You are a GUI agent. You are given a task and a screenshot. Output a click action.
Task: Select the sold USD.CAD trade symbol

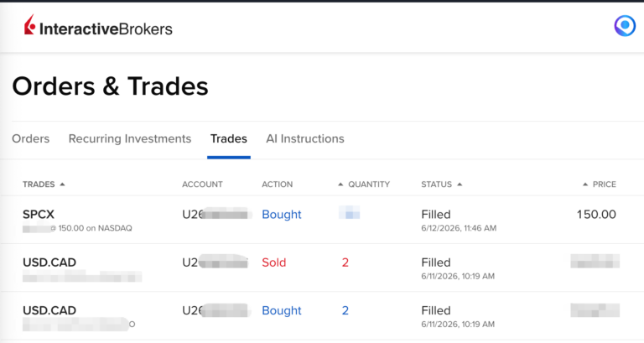click(49, 262)
